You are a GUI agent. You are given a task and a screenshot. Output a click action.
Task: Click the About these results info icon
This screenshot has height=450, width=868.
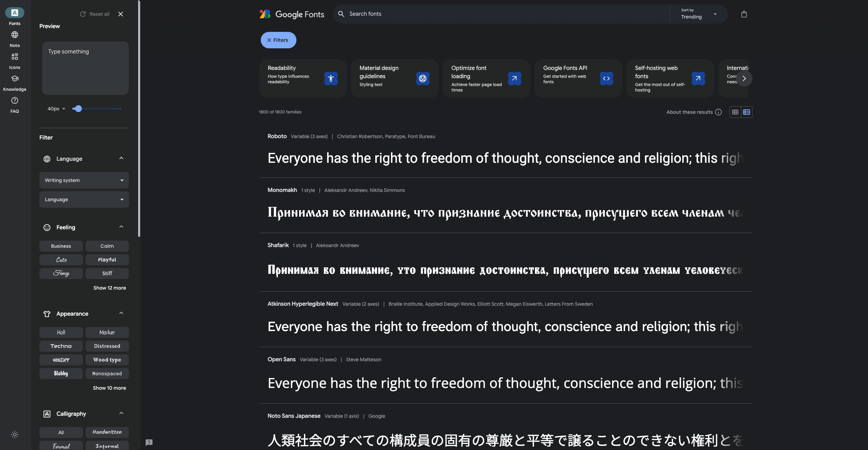click(x=719, y=112)
